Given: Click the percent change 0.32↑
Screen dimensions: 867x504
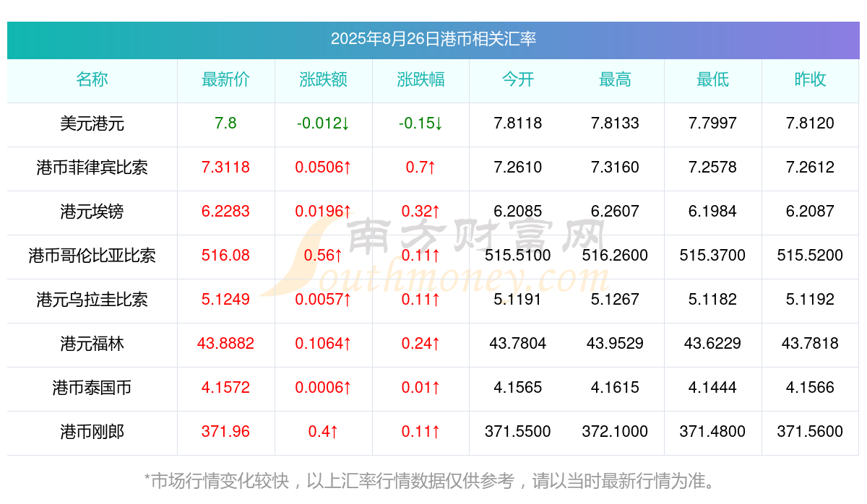Looking at the screenshot, I should (421, 212).
